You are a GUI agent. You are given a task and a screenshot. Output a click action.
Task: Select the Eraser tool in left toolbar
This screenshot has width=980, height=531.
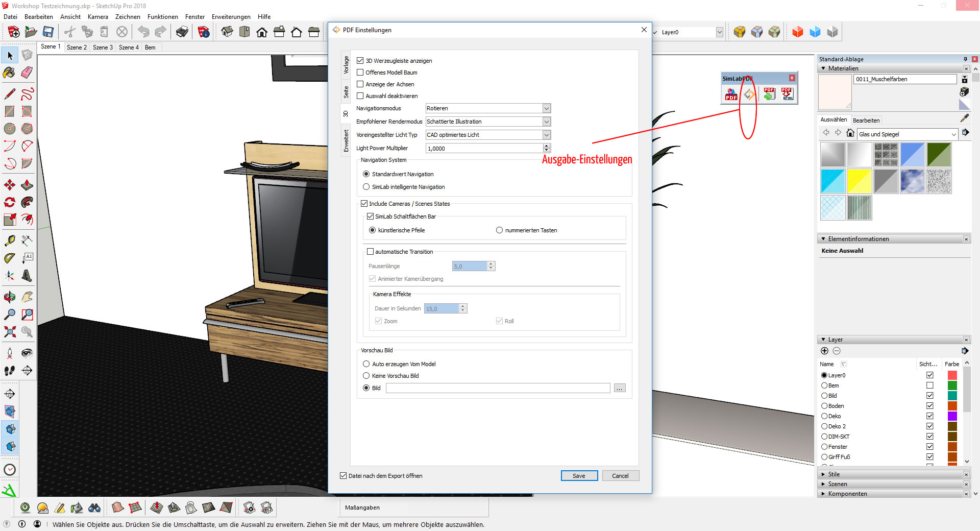coord(27,73)
